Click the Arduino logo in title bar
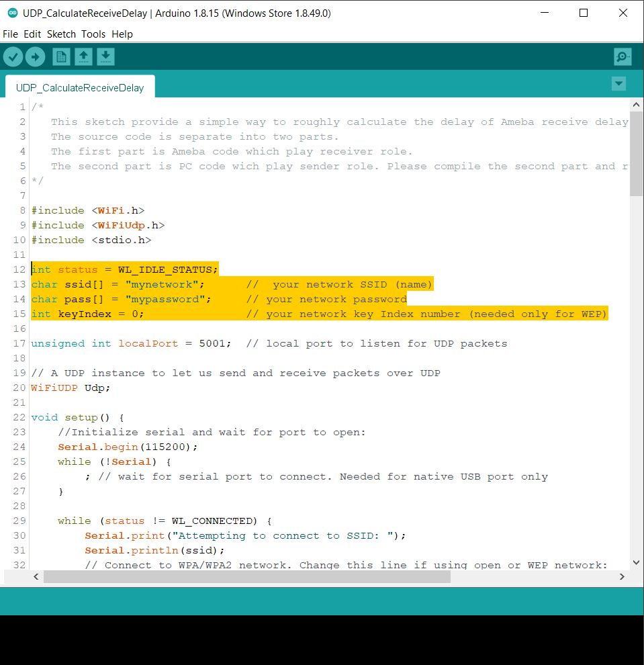This screenshot has height=665, width=644. [x=12, y=13]
